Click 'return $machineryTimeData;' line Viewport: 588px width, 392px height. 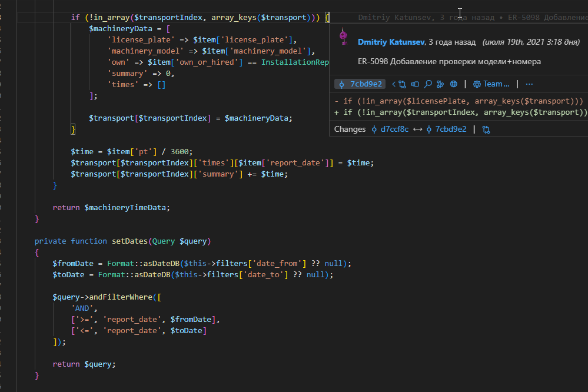111,207
